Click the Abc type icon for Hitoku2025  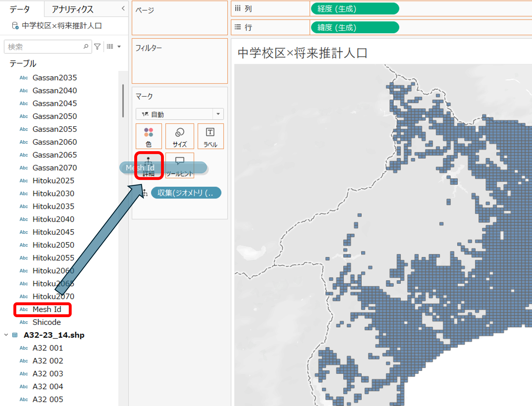[x=24, y=181]
